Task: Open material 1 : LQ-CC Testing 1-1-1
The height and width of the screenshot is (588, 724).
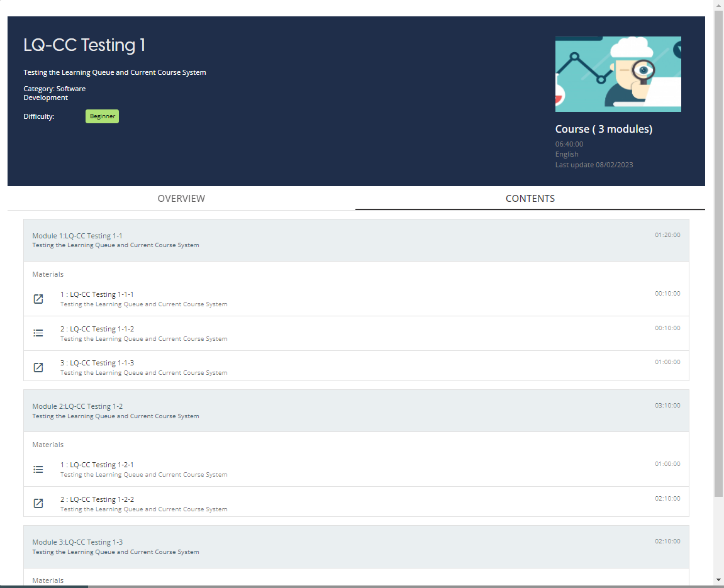Action: tap(97, 294)
